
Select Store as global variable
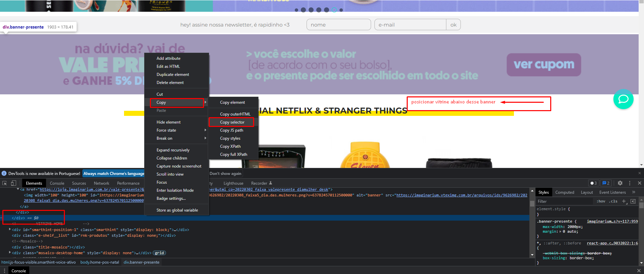coord(177,210)
